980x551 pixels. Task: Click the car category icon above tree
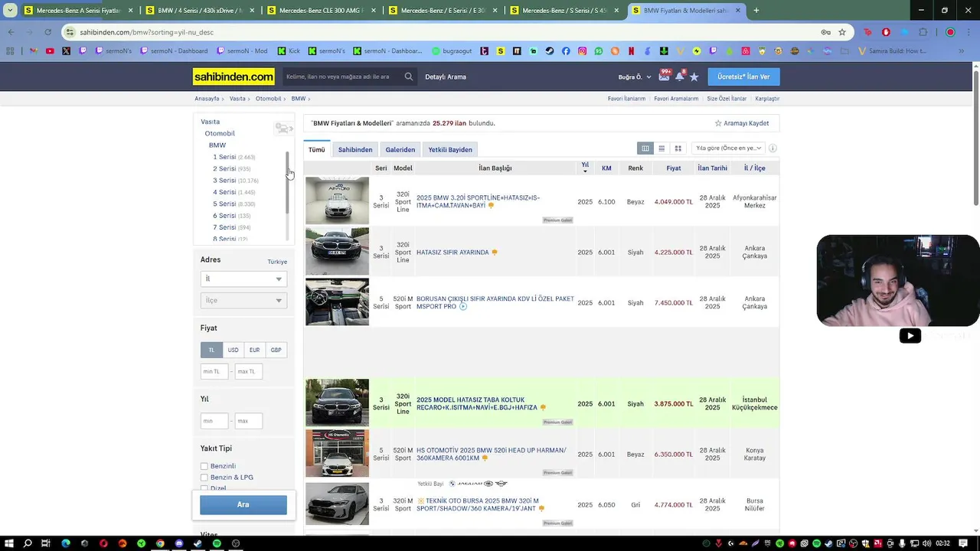[283, 128]
